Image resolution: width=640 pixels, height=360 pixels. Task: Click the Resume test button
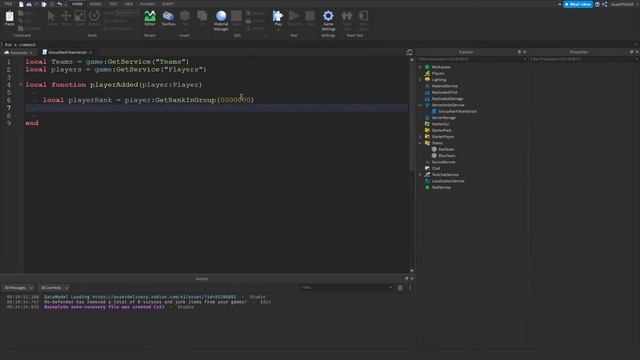click(294, 18)
